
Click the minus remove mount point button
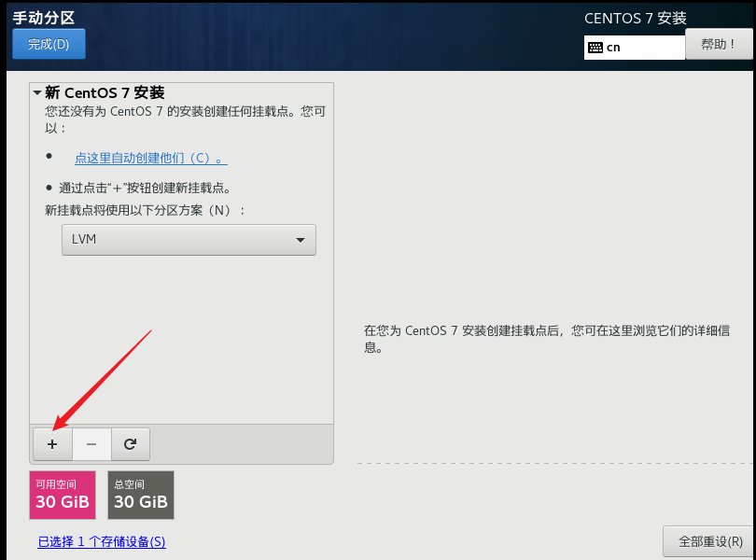click(91, 444)
